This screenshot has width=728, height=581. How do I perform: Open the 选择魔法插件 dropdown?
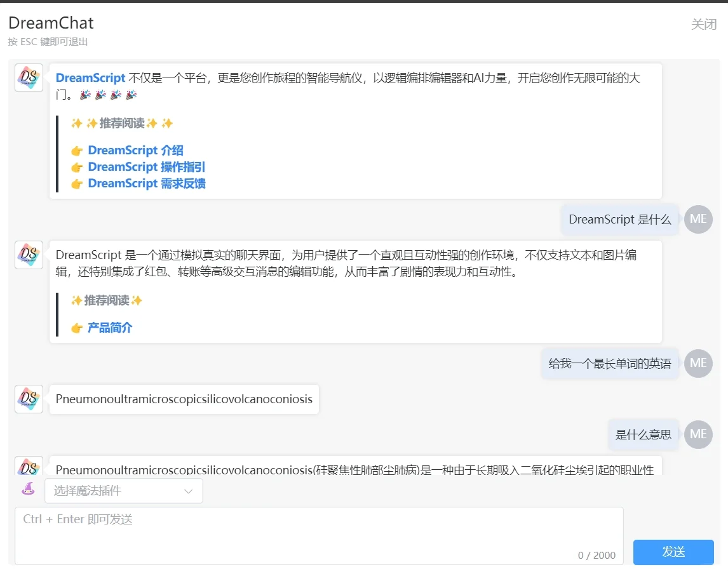click(x=114, y=491)
